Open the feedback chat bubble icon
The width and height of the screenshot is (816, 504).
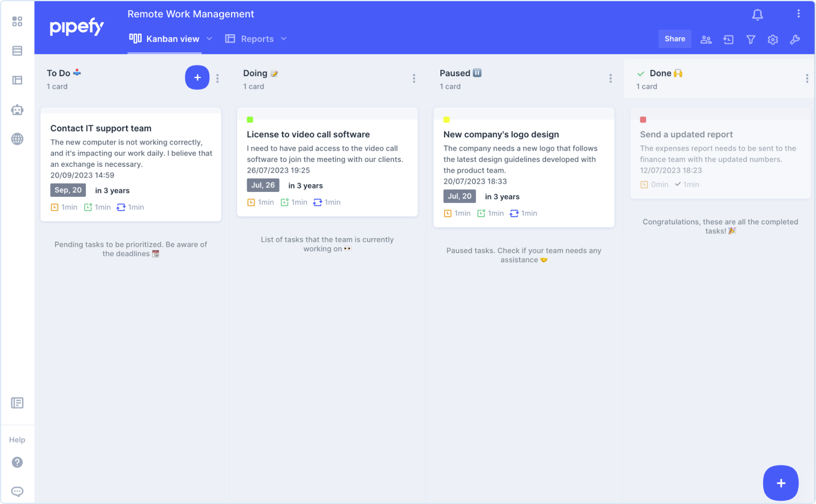click(17, 491)
